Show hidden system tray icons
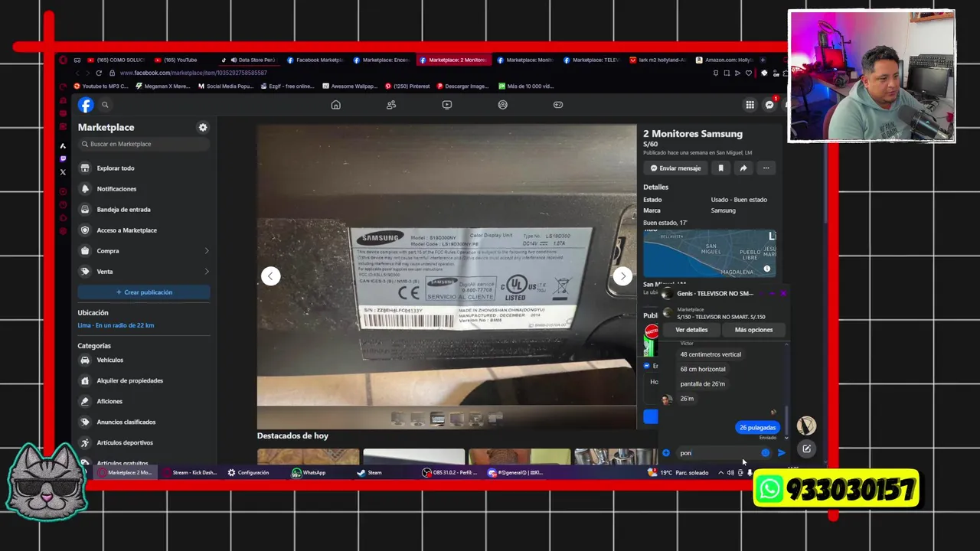Image resolution: width=980 pixels, height=551 pixels. coord(720,473)
